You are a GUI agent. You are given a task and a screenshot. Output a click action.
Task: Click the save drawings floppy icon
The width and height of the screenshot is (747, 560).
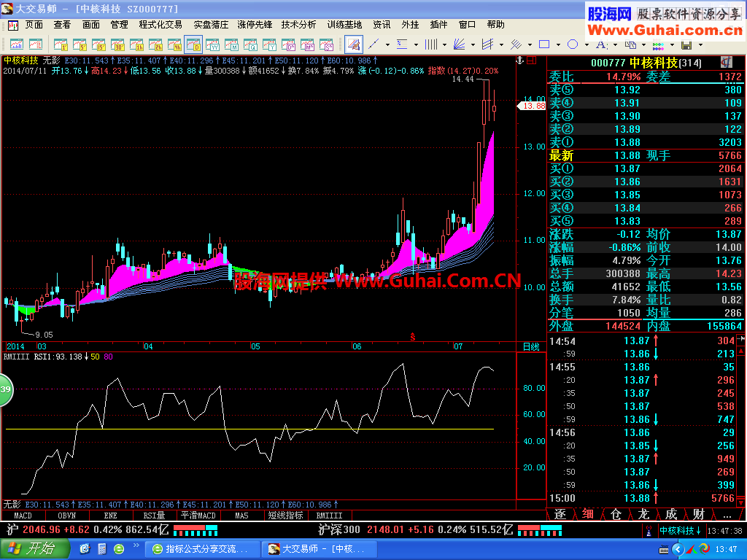(686, 44)
